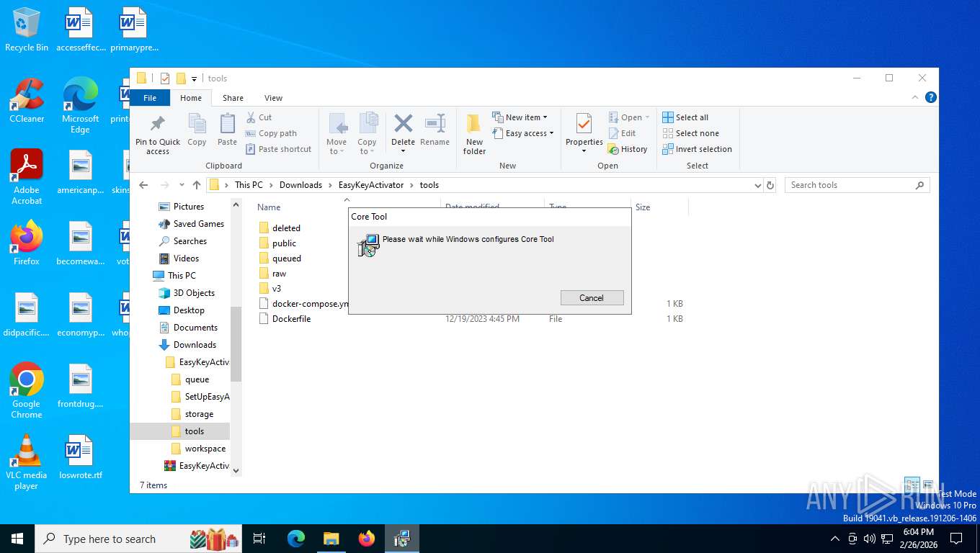Sort files by Size column
The width and height of the screenshot is (980, 553).
[x=643, y=207]
